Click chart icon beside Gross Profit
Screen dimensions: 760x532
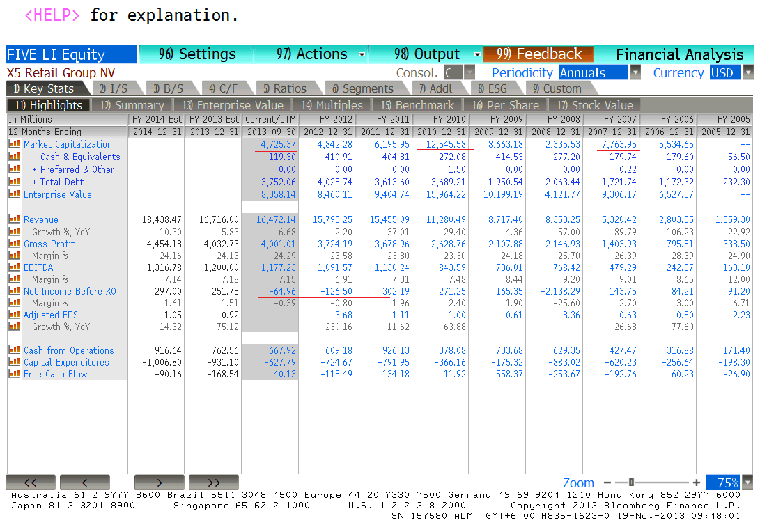(x=14, y=244)
